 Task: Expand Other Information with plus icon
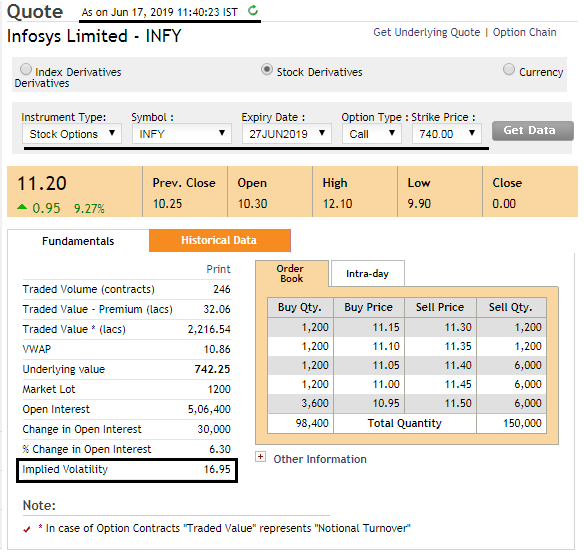click(260, 457)
